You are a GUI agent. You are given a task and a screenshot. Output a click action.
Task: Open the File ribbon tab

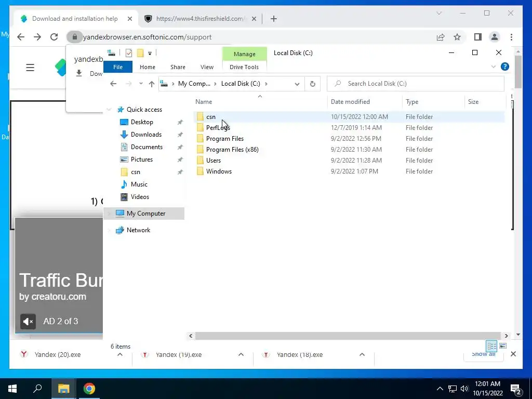(118, 67)
